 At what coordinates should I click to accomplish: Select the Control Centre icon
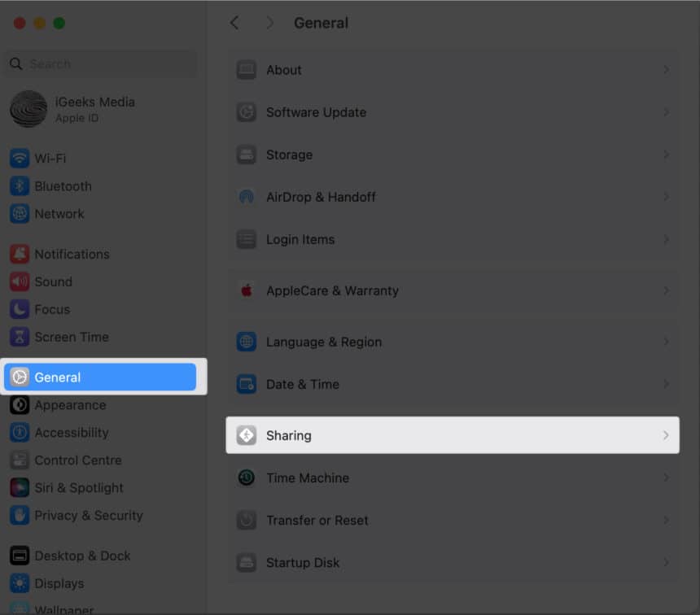[19, 460]
